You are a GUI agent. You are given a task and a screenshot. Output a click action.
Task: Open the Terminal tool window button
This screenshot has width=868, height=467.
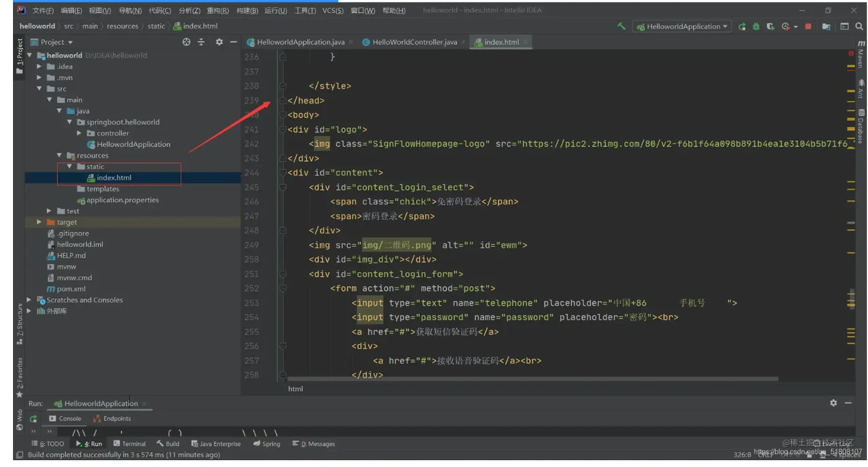[x=130, y=444]
